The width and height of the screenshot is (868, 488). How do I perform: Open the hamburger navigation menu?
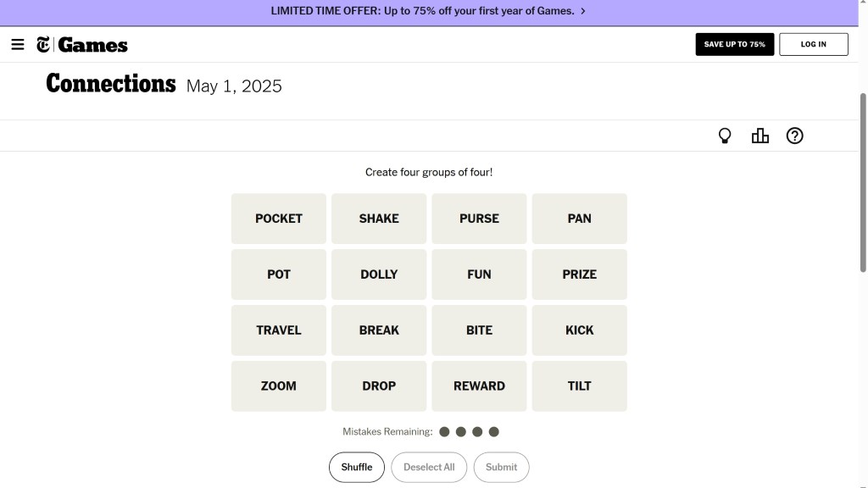coord(18,44)
